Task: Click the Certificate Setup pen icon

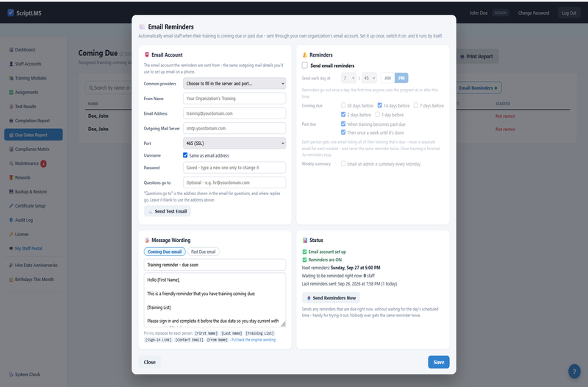Action: point(11,206)
